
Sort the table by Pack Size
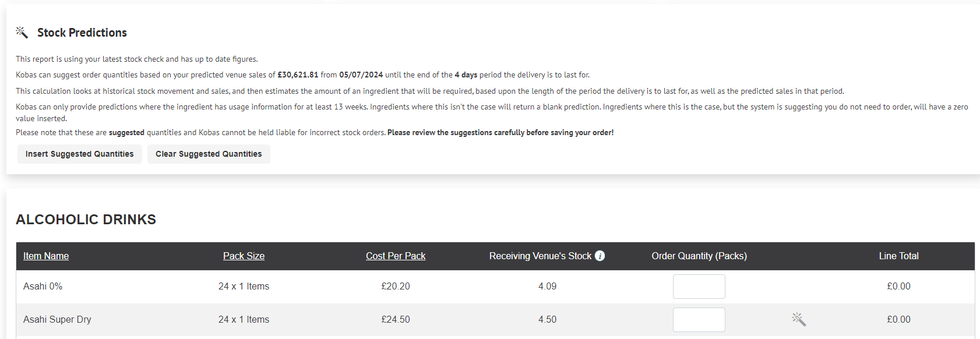pos(244,256)
